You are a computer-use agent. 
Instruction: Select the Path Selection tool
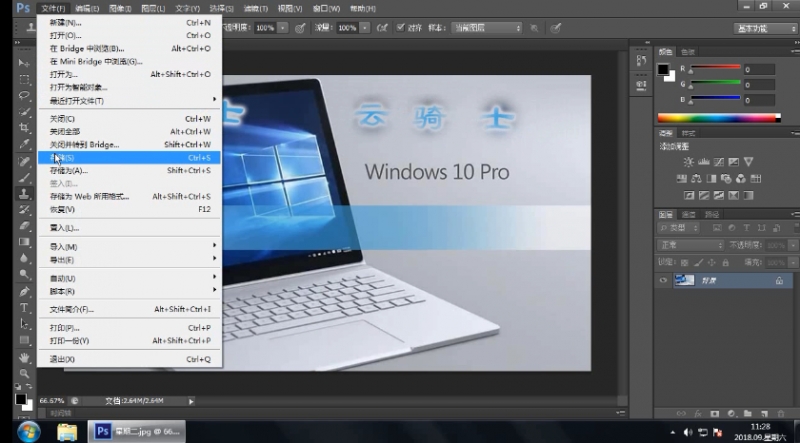pyautogui.click(x=24, y=324)
